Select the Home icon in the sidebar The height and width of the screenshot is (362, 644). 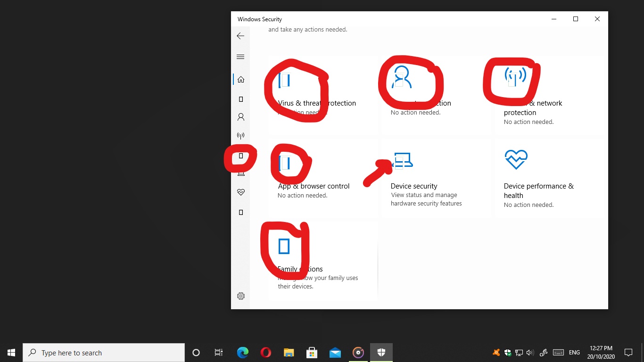coord(241,79)
